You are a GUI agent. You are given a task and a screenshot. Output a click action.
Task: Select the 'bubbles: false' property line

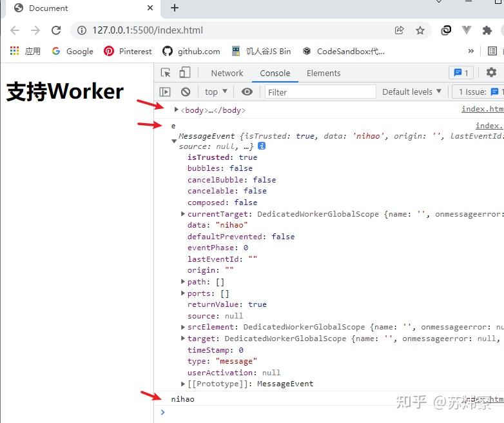(220, 168)
